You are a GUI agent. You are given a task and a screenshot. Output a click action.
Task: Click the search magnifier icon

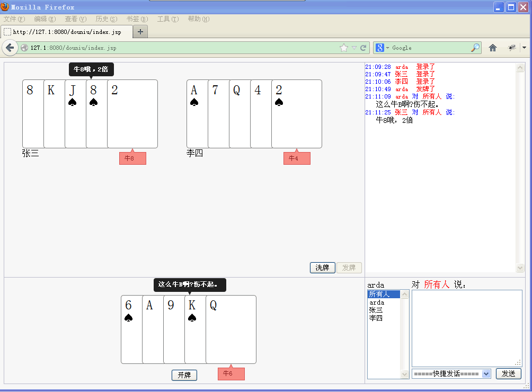[x=475, y=48]
